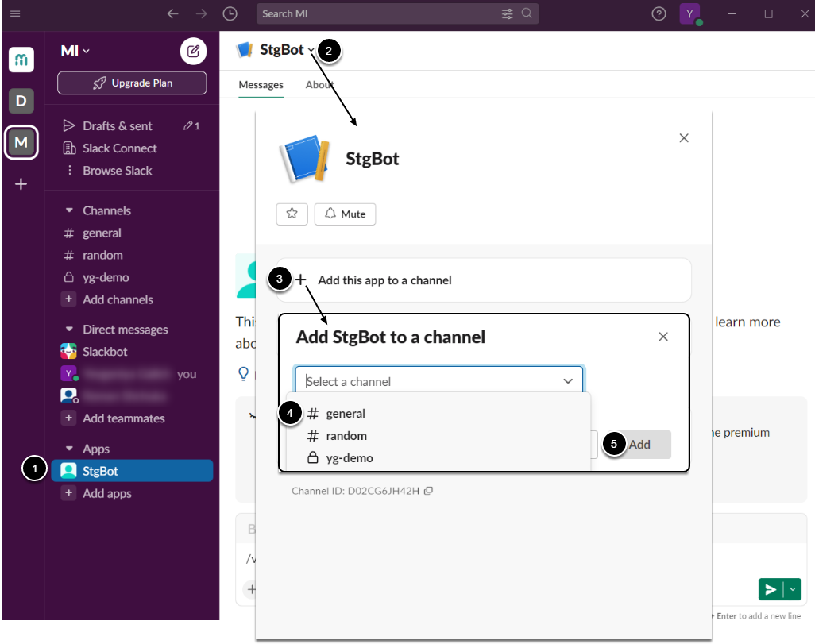The width and height of the screenshot is (815, 644).
Task: Open the direct message marked you
Action: tap(132, 374)
